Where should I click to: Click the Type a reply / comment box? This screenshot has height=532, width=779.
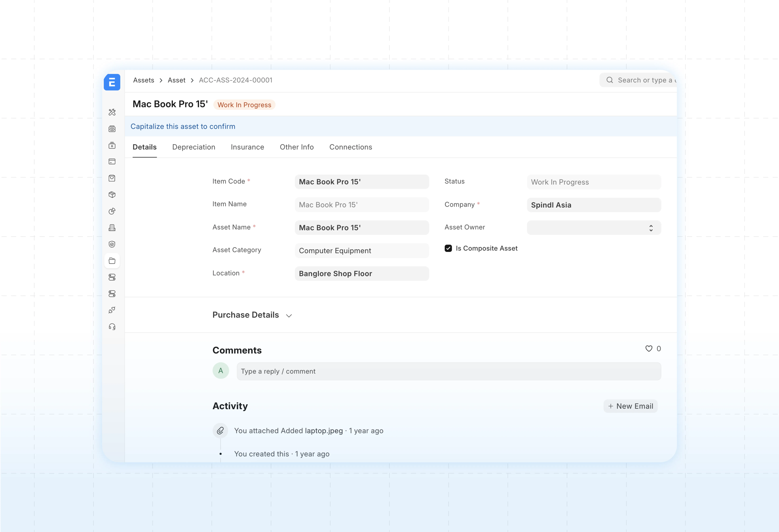tap(449, 371)
